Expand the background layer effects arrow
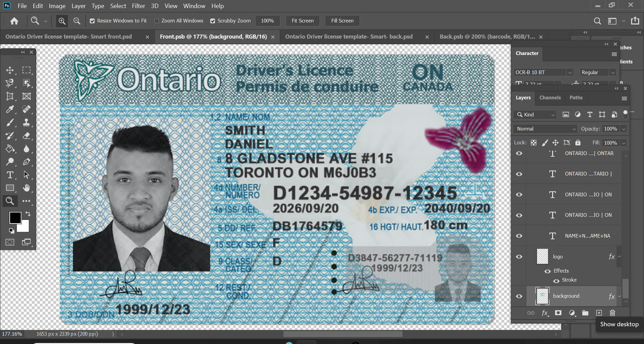 (619, 296)
